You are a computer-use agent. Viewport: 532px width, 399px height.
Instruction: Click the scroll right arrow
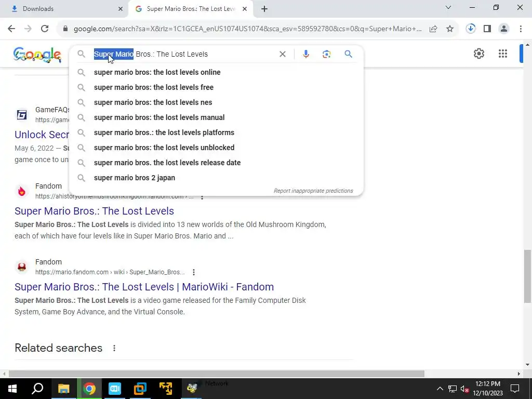tap(519, 374)
